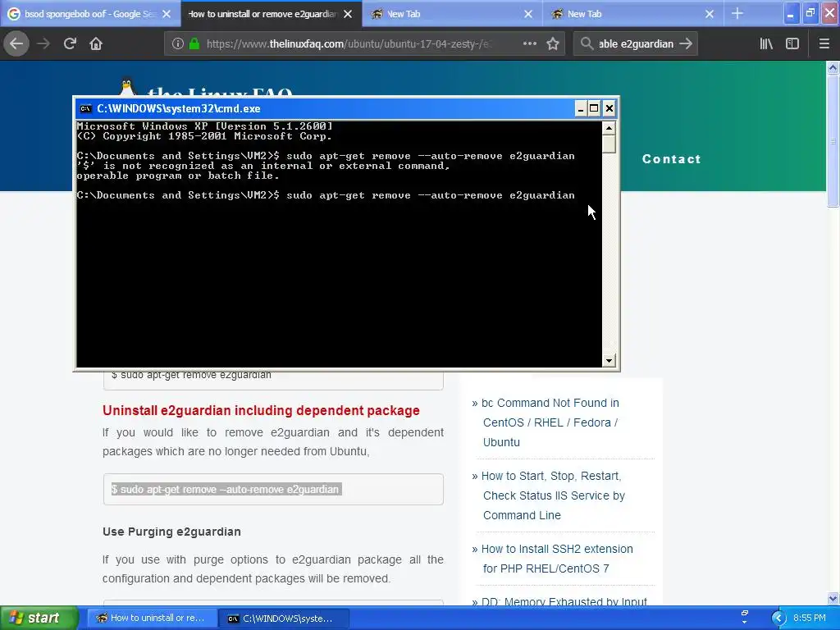840x630 pixels.
Task: Show site information icon in address bar
Action: click(178, 44)
